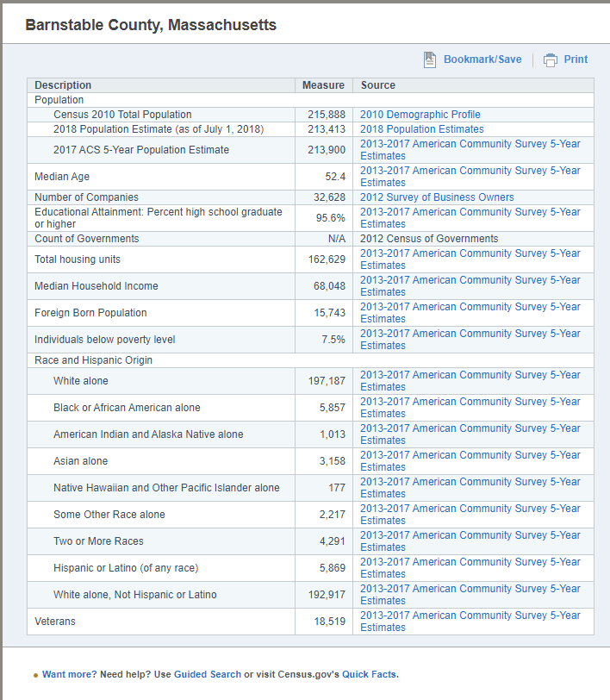The width and height of the screenshot is (610, 700).
Task: Click the 95.6% educational attainment value
Action: [331, 218]
